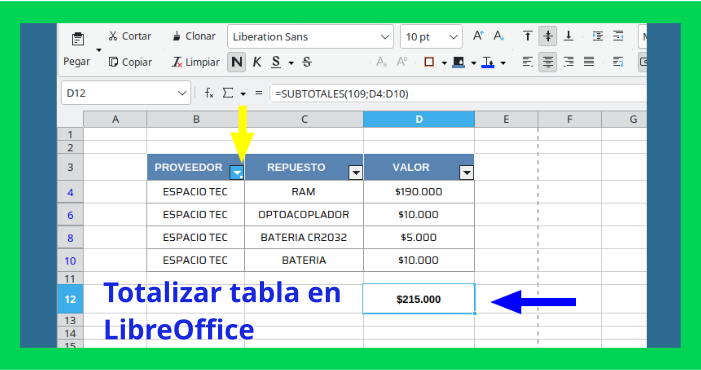Open the Sigma function list arrow

tap(243, 94)
